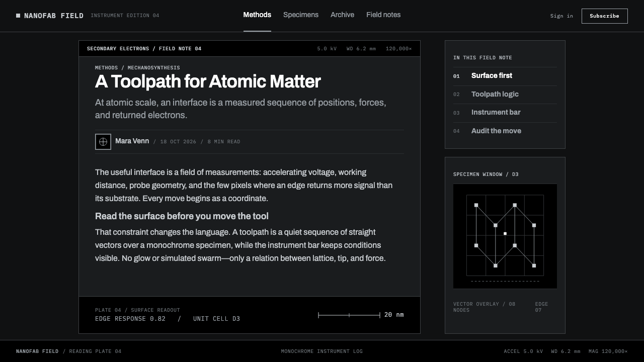This screenshot has width=644, height=362.
Task: Click the Sign in link
Action: pos(561,16)
